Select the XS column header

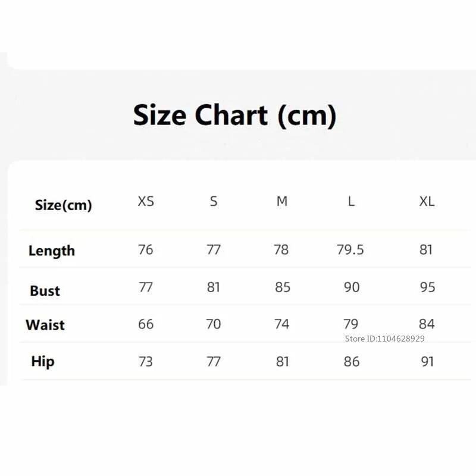point(146,201)
